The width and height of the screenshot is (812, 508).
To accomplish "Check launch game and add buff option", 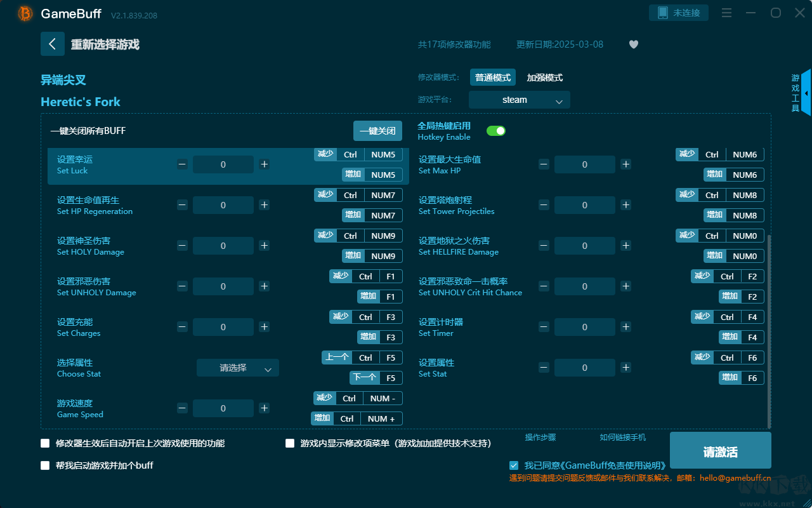I will [45, 465].
